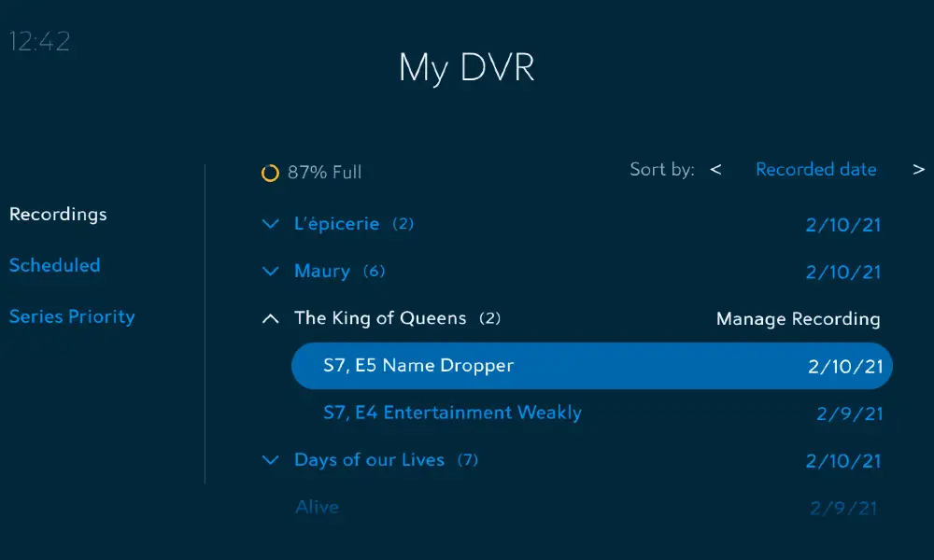Click the (6) count beside Maury
Screen dimensions: 934x560
(375, 272)
